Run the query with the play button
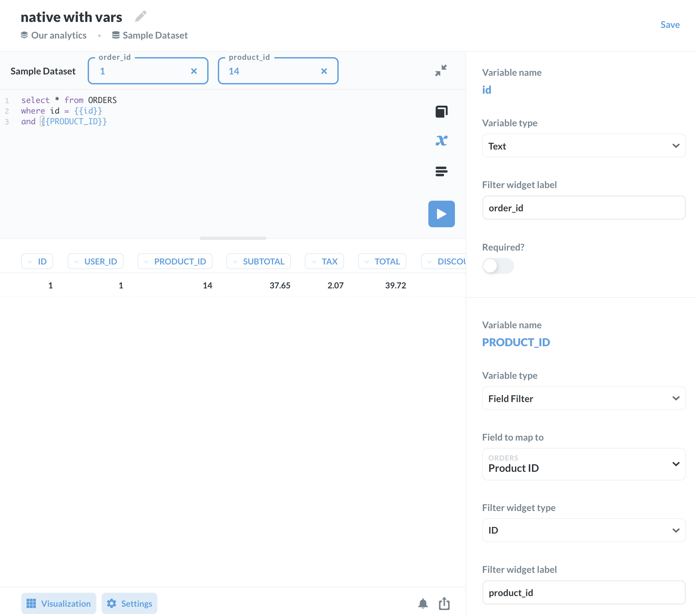 [x=441, y=214]
